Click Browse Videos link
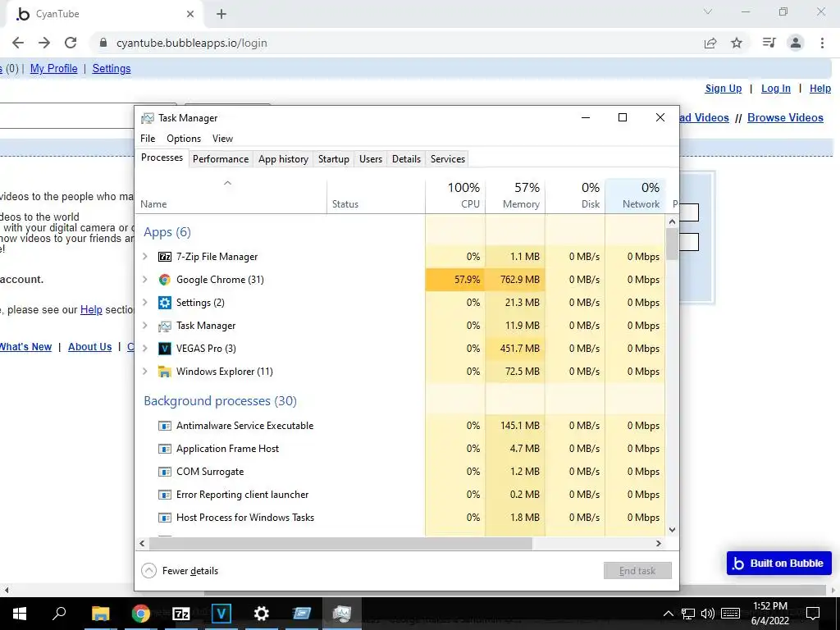This screenshot has height=630, width=840. (x=785, y=118)
